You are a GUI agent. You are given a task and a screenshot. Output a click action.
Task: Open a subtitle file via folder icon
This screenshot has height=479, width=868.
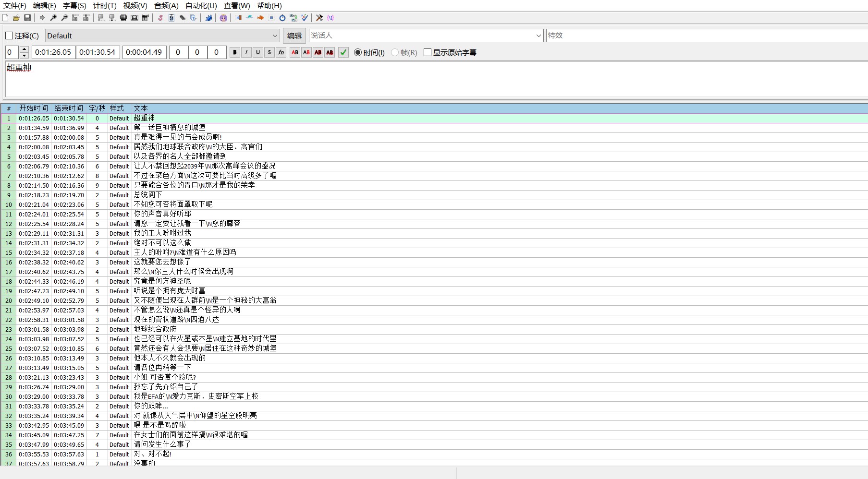tap(16, 18)
